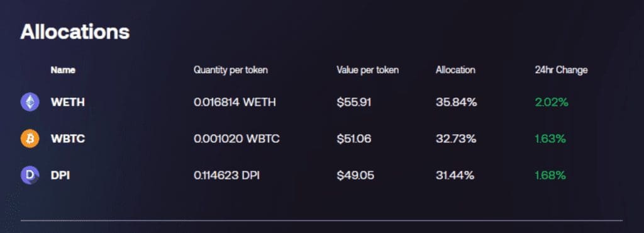The image size is (644, 233).
Task: Click the Allocations section heading
Action: pyautogui.click(x=75, y=31)
